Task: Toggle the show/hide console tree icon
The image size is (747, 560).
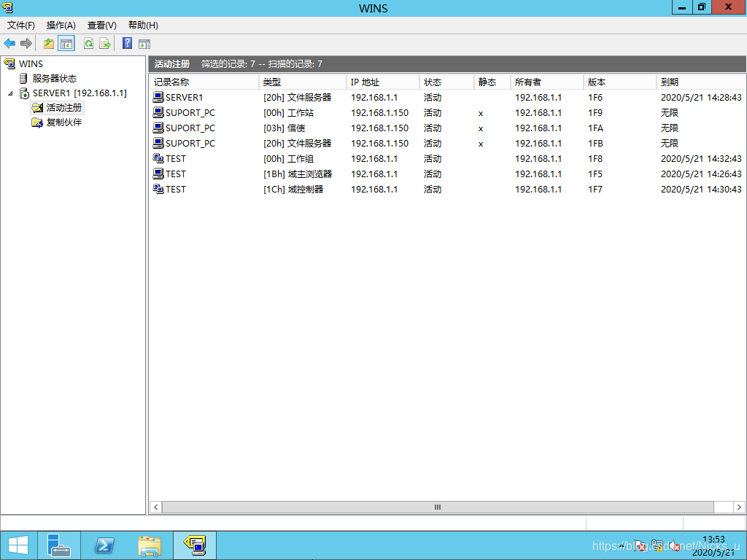Action: coord(66,43)
